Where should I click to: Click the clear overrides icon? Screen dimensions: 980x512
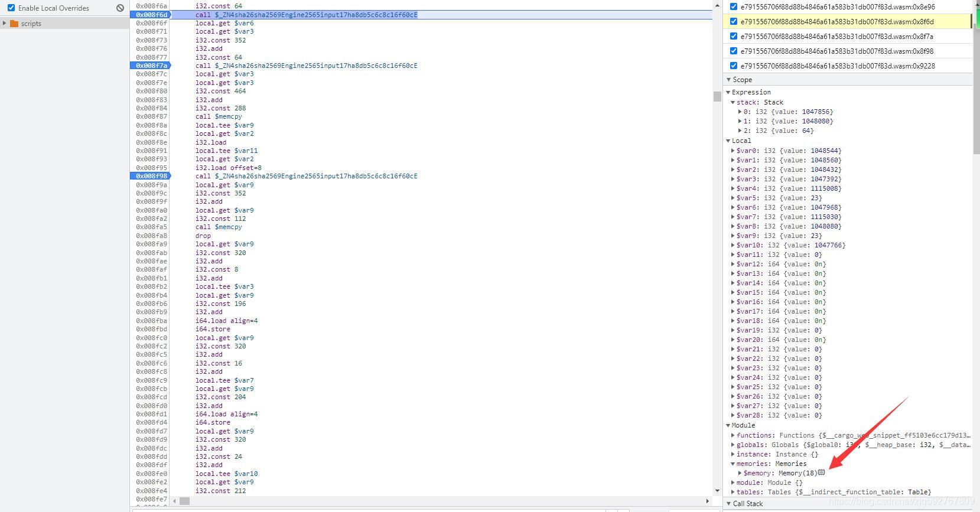(120, 8)
